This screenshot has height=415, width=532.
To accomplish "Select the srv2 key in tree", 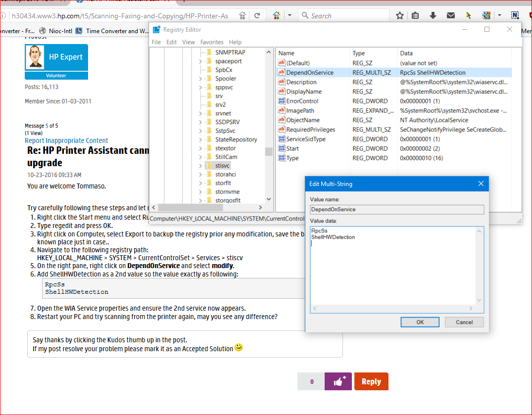I will tap(220, 105).
